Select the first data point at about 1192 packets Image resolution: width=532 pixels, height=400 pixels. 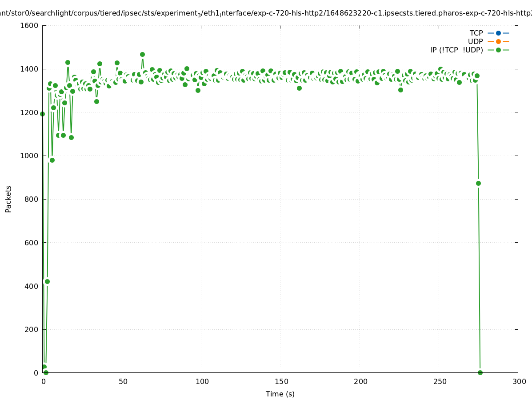[x=42, y=114]
